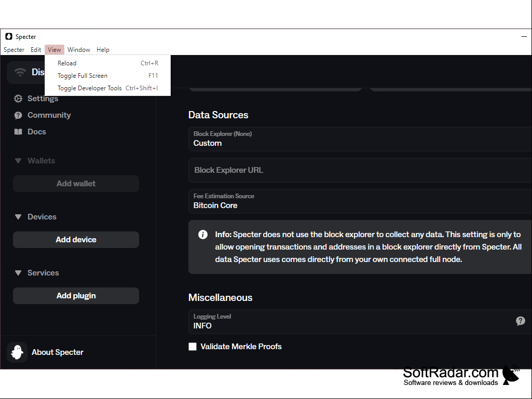Image resolution: width=532 pixels, height=399 pixels.
Task: Click the Add wallet button
Action: point(76,184)
